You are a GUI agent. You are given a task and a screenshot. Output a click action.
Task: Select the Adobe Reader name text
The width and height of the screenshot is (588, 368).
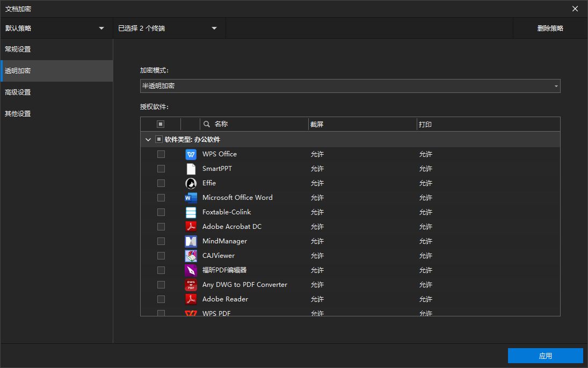(x=225, y=299)
